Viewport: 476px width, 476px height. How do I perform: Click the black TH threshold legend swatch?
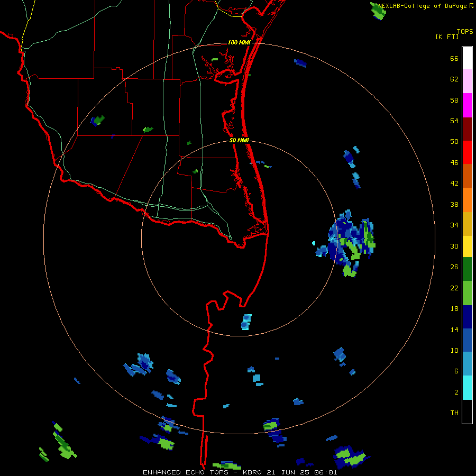pos(467,411)
